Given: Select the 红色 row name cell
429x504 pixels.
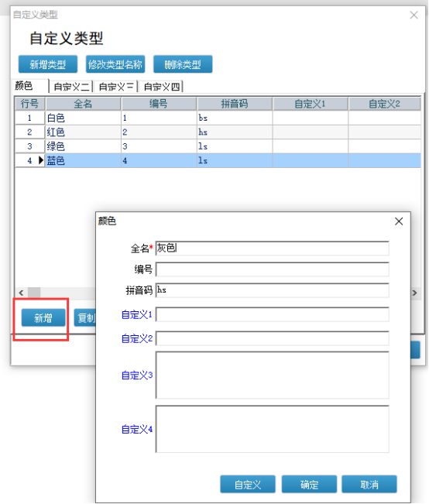Looking at the screenshot, I should click(83, 132).
